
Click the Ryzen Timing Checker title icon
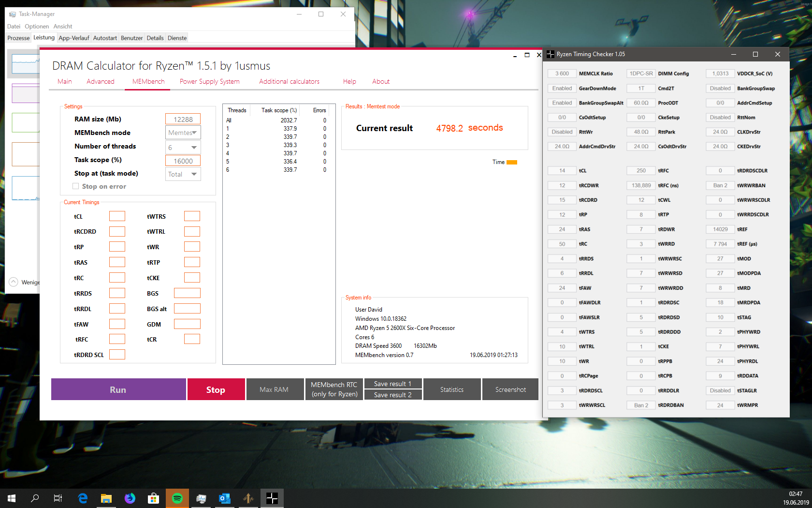[x=551, y=54]
